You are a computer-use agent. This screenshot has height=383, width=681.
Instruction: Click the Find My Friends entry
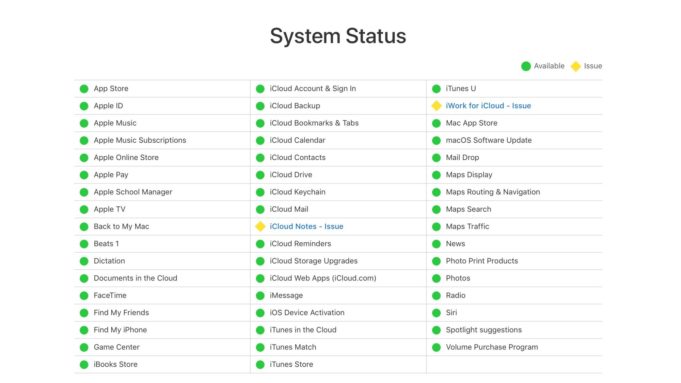tap(121, 312)
